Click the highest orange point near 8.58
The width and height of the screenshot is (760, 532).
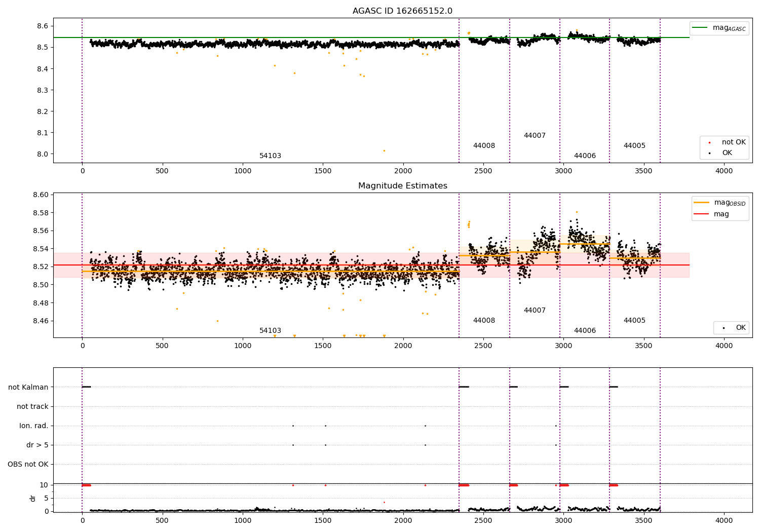(x=577, y=212)
